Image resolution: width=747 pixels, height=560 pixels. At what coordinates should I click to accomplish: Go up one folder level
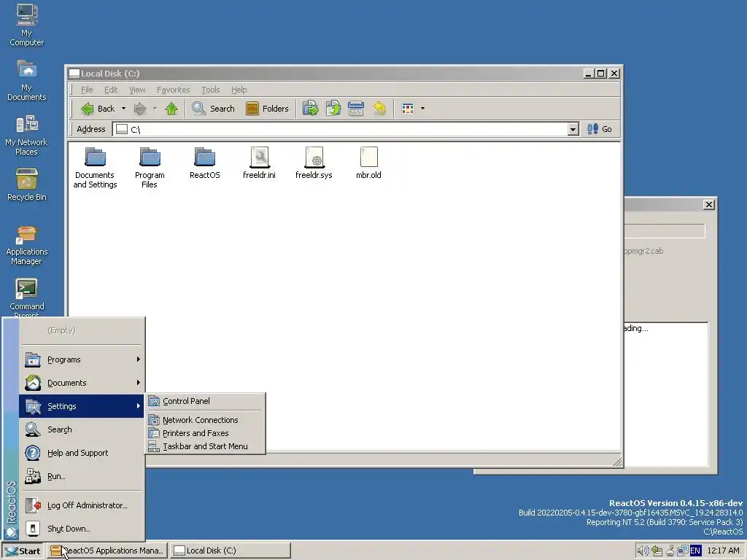pos(171,109)
